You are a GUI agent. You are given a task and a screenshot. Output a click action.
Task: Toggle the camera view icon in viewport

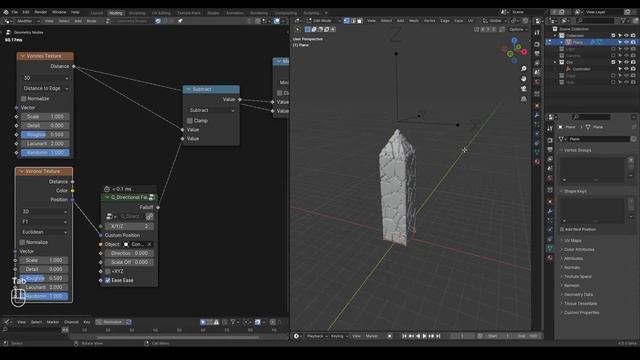[524, 89]
